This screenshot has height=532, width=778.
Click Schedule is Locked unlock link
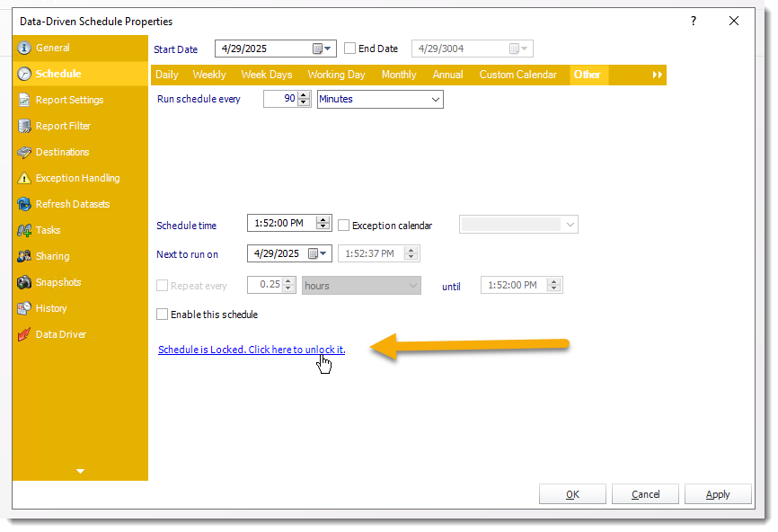coord(252,350)
